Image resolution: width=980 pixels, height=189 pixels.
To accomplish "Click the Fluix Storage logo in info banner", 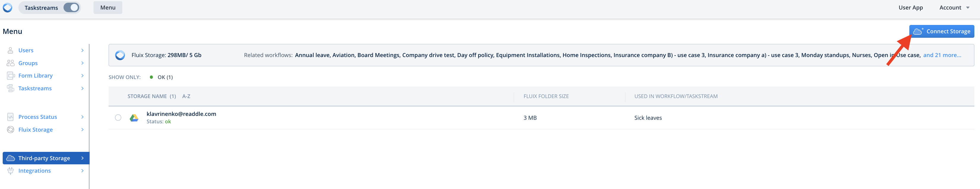I will [x=120, y=55].
